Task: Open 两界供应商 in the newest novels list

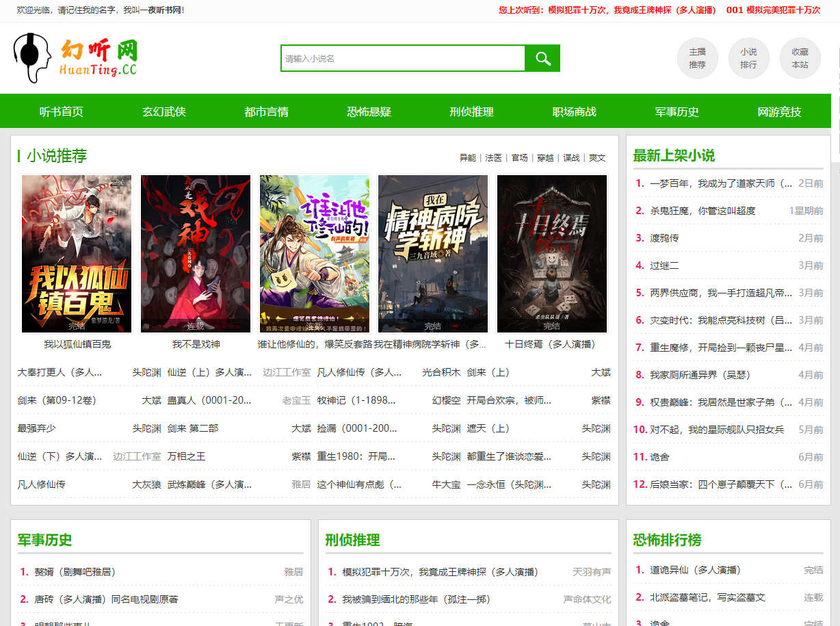Action: pos(721,293)
